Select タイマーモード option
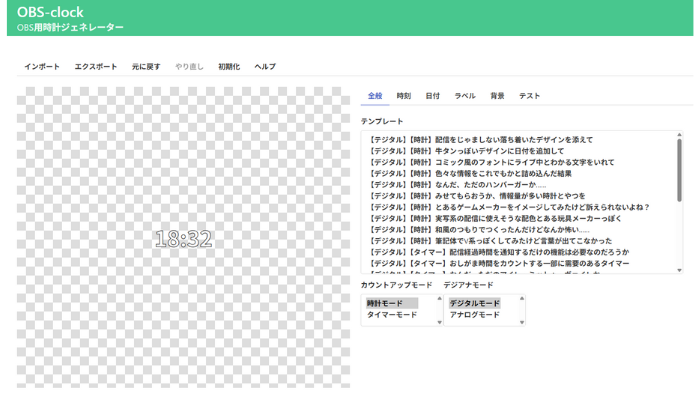The width and height of the screenshot is (700, 400). pos(392,315)
